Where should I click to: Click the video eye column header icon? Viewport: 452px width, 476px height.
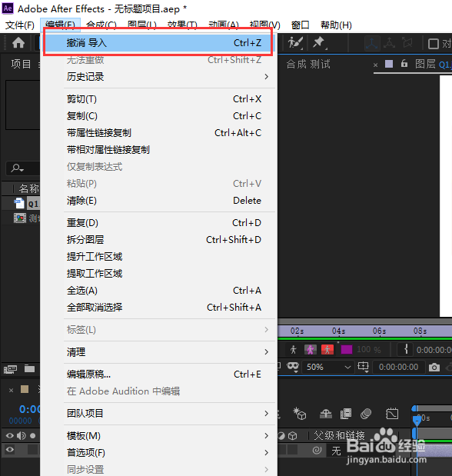pos(10,436)
